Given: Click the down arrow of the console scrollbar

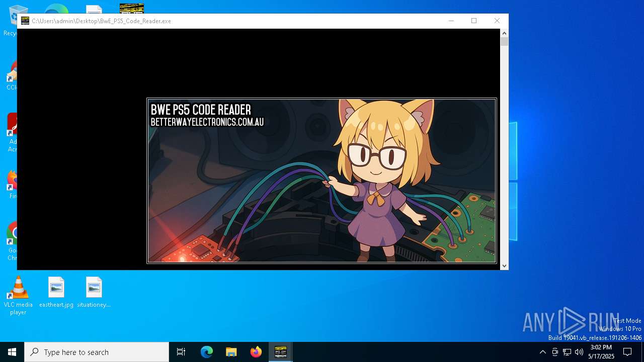Looking at the screenshot, I should coord(504,266).
